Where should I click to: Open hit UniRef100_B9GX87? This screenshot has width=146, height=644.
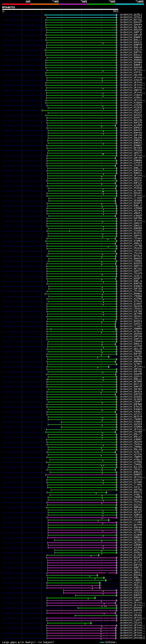pyautogui.click(x=131, y=22)
